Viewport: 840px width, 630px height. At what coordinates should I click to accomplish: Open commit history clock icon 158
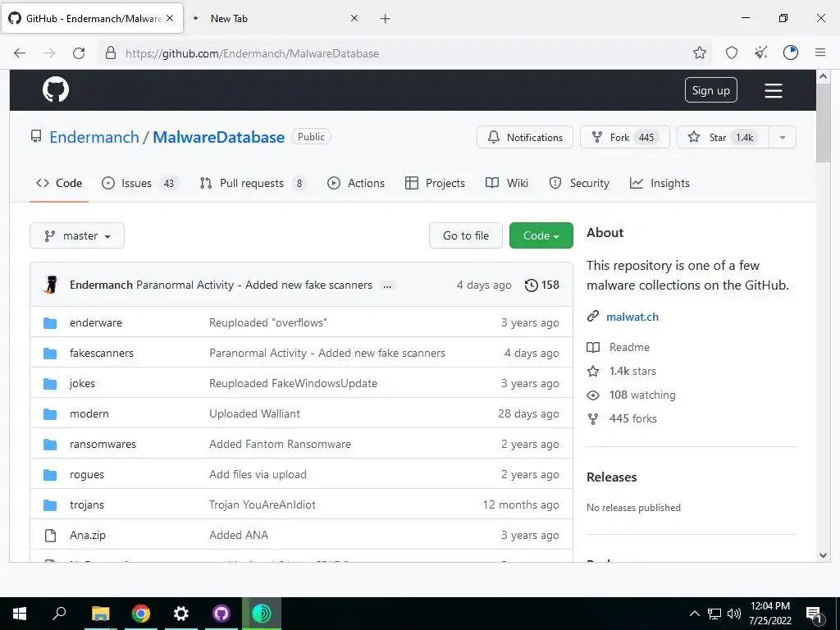tap(541, 285)
